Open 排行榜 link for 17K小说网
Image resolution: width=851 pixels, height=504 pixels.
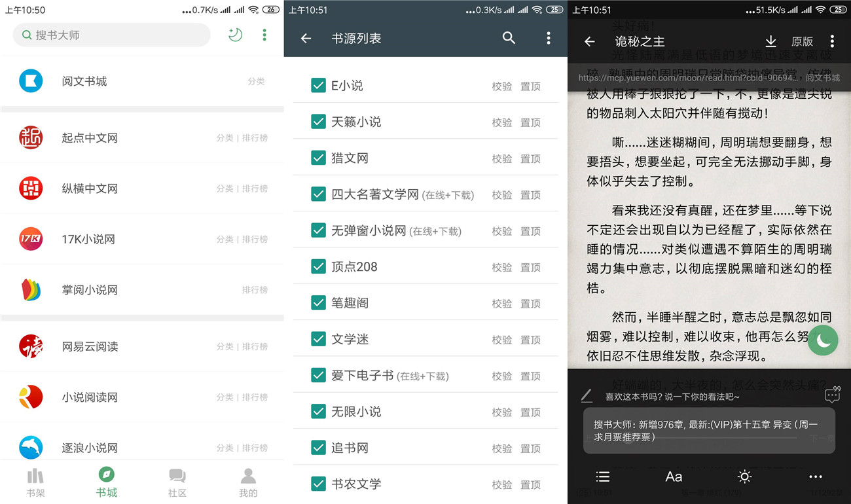(255, 239)
